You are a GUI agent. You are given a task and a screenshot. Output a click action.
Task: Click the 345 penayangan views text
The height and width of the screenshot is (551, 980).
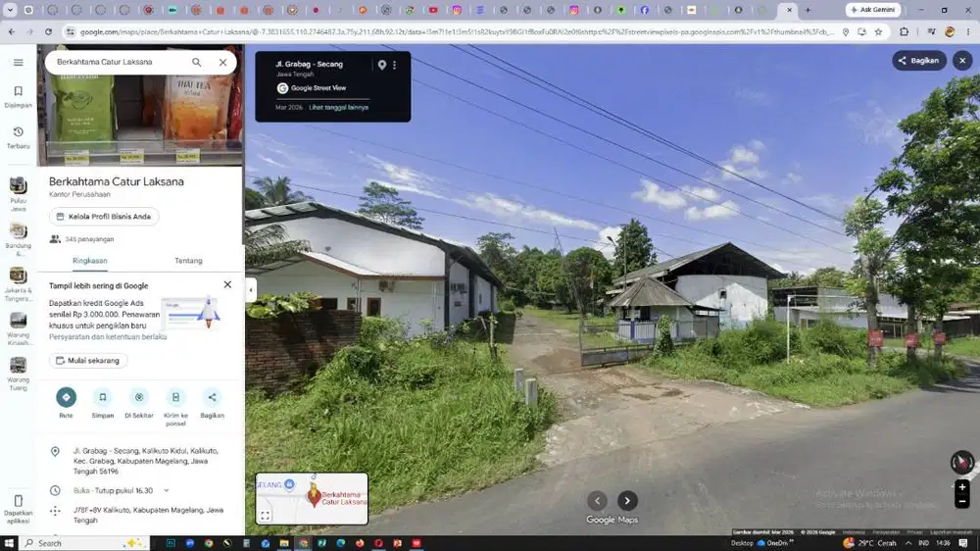click(89, 239)
